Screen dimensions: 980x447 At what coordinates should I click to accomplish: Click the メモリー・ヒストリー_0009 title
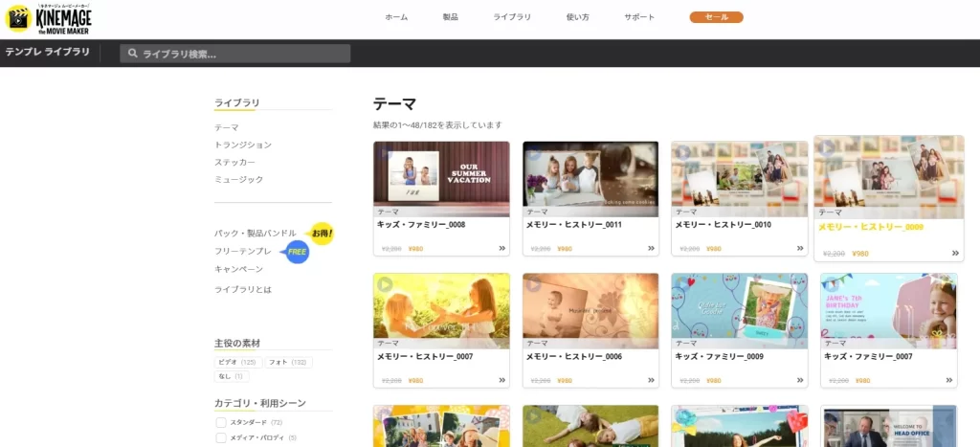click(871, 228)
